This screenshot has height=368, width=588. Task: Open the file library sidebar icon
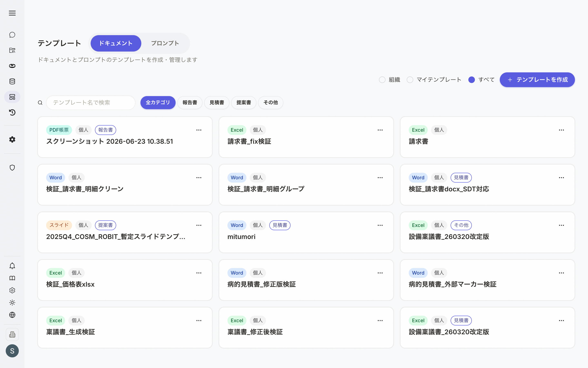point(12,50)
